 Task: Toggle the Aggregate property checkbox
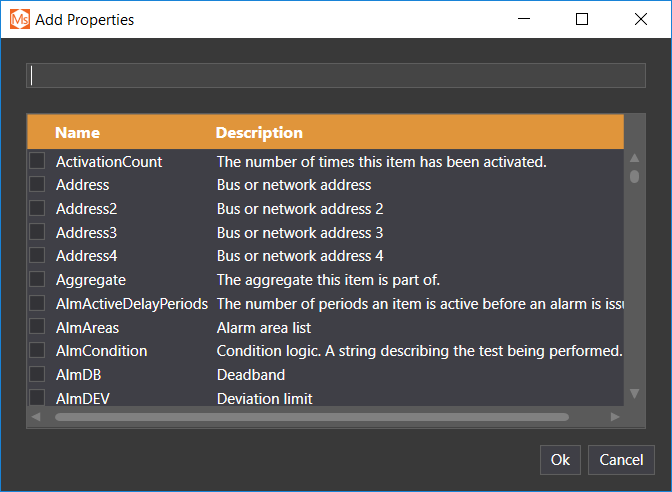coord(37,279)
